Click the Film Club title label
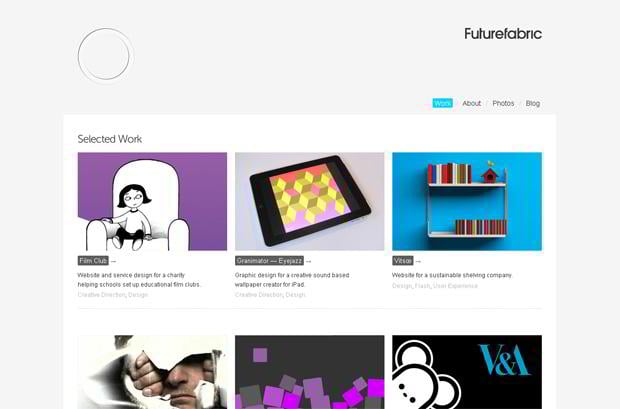The height and width of the screenshot is (409, 620). 93,261
